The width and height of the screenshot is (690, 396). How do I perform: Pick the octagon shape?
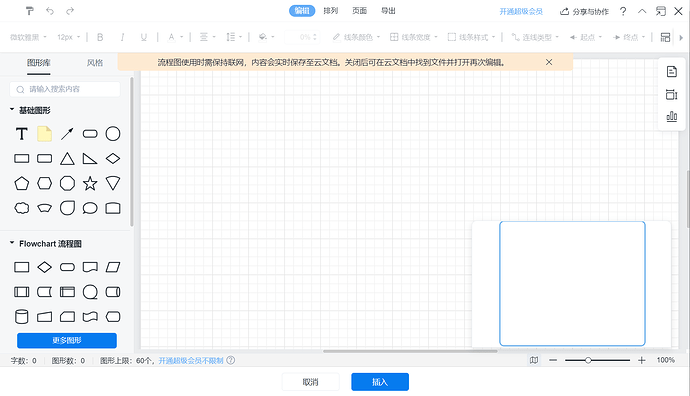[x=67, y=183]
